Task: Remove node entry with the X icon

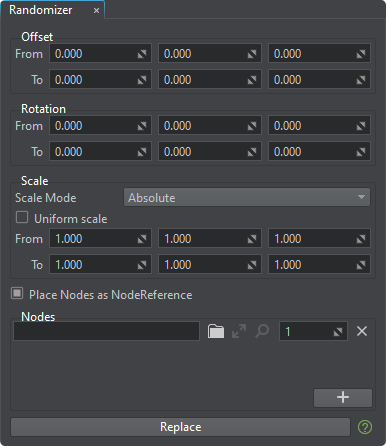Action: click(x=362, y=331)
